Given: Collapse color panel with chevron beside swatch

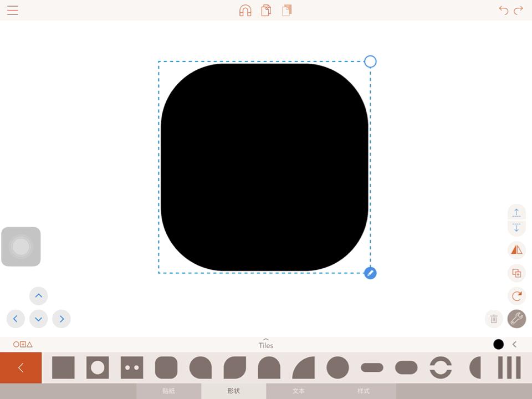Looking at the screenshot, I should pos(515,344).
